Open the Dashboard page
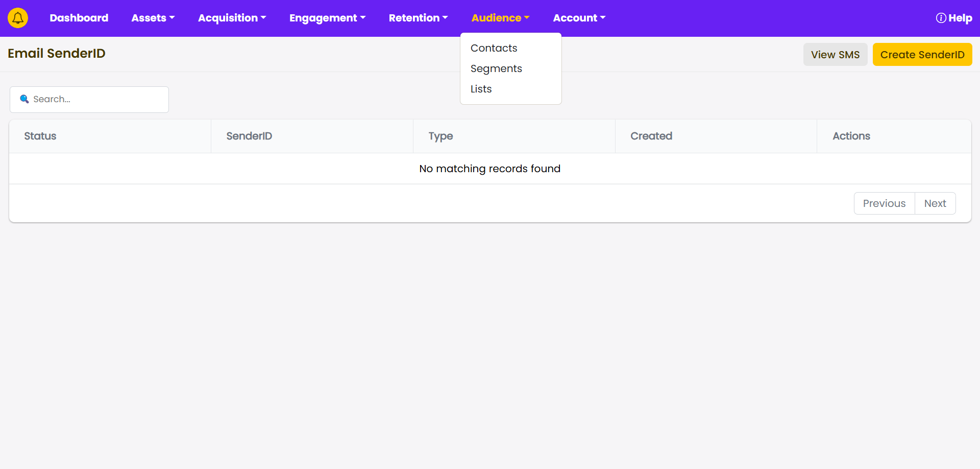This screenshot has height=469, width=980. (x=79, y=18)
